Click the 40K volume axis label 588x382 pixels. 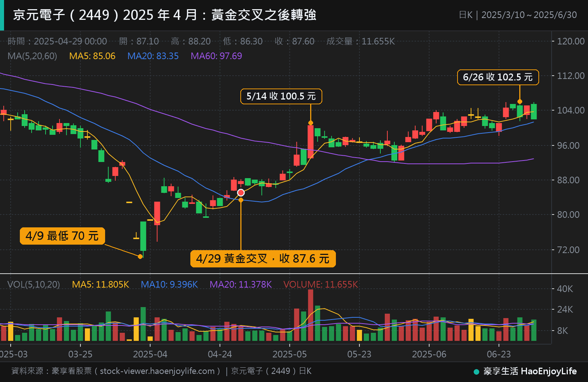[x=565, y=289]
